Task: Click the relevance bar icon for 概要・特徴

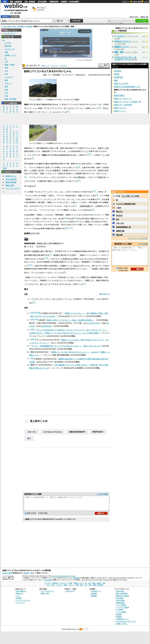Action: pos(147,52)
